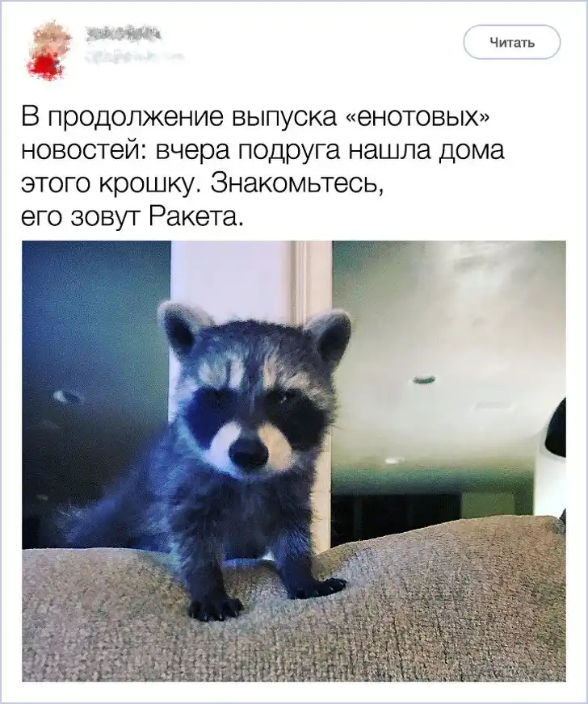The height and width of the screenshot is (704, 588).
Task: Open the blurred author display name
Action: point(123,34)
